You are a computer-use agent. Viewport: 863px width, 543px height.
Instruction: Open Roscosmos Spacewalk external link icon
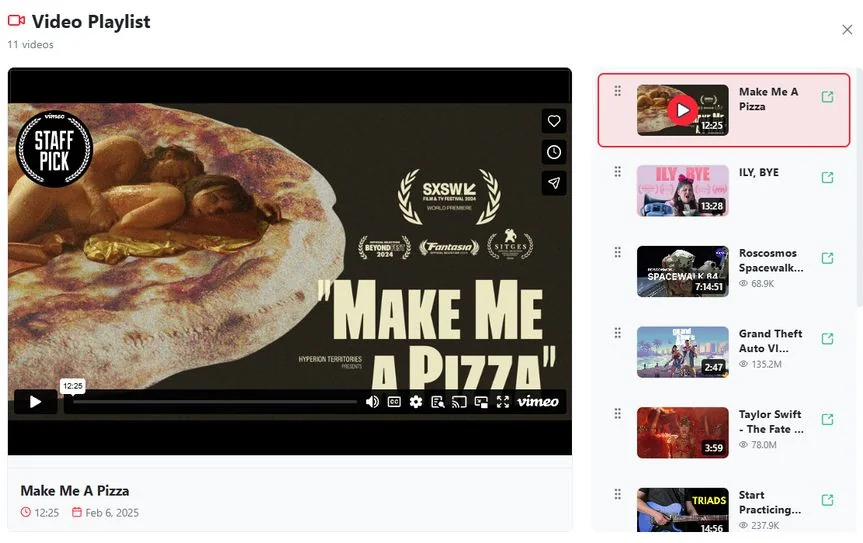pos(827,258)
